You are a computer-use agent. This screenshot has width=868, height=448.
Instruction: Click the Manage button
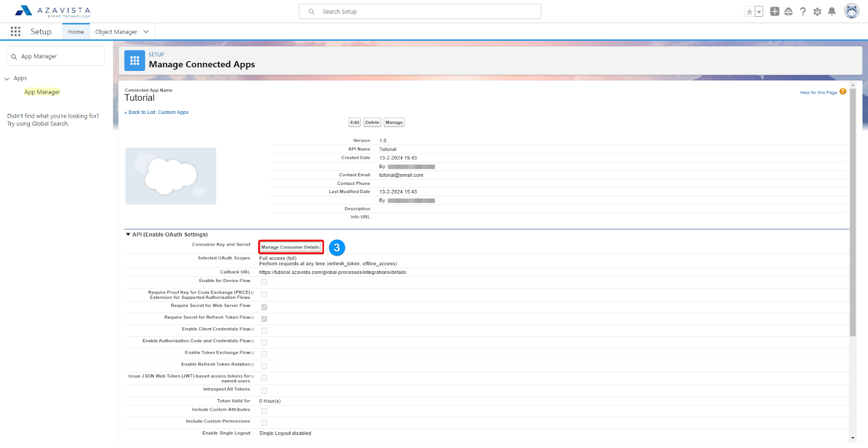point(394,123)
